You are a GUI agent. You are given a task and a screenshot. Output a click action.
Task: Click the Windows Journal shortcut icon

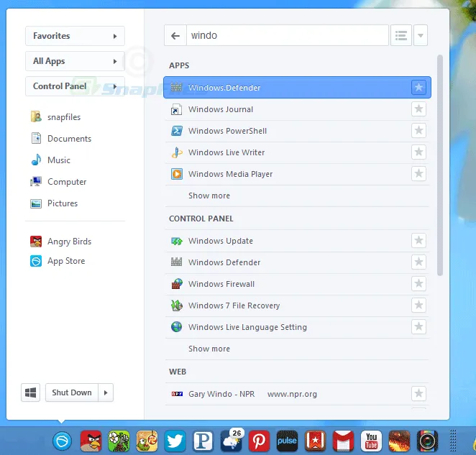tap(177, 109)
